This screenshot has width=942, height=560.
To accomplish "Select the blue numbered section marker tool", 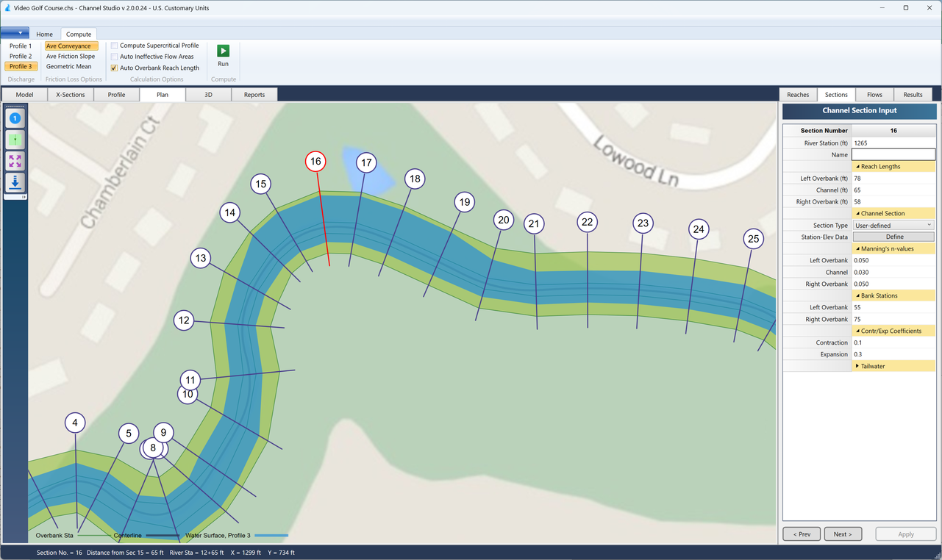I will [x=15, y=117].
